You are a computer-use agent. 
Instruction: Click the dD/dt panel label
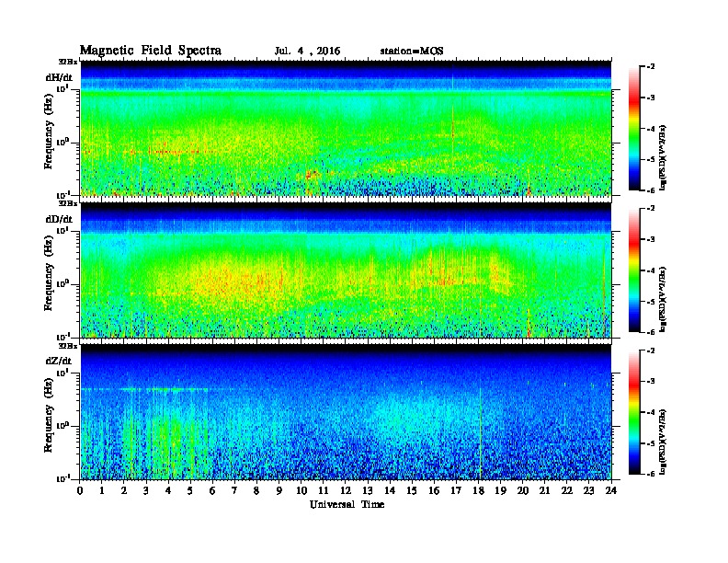59,219
